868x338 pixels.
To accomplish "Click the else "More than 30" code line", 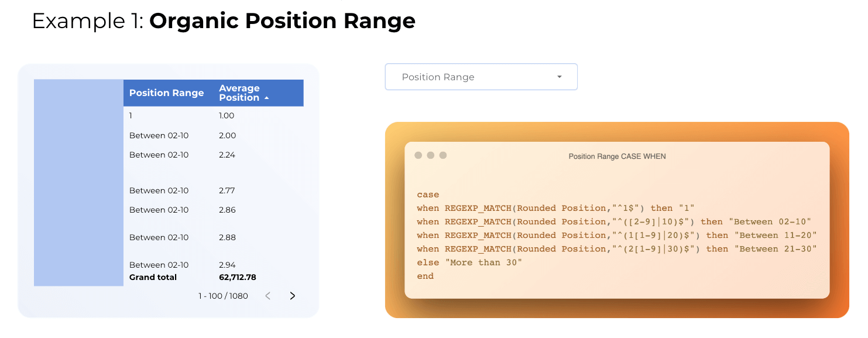I will 469,262.
